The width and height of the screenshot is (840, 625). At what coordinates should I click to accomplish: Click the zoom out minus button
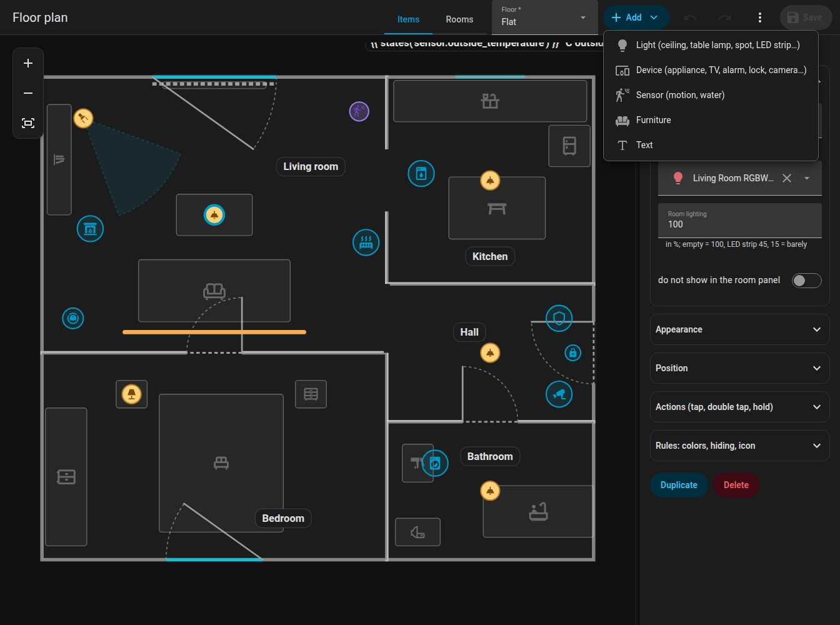[28, 93]
